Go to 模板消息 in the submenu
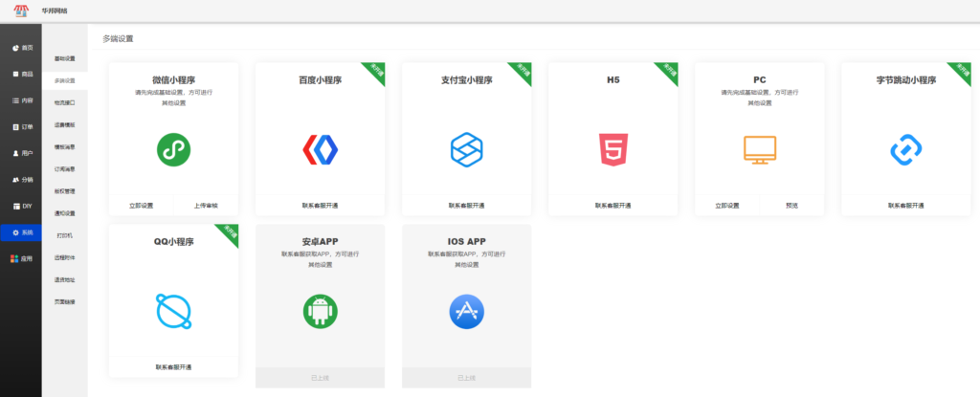980x397 pixels. (64, 147)
